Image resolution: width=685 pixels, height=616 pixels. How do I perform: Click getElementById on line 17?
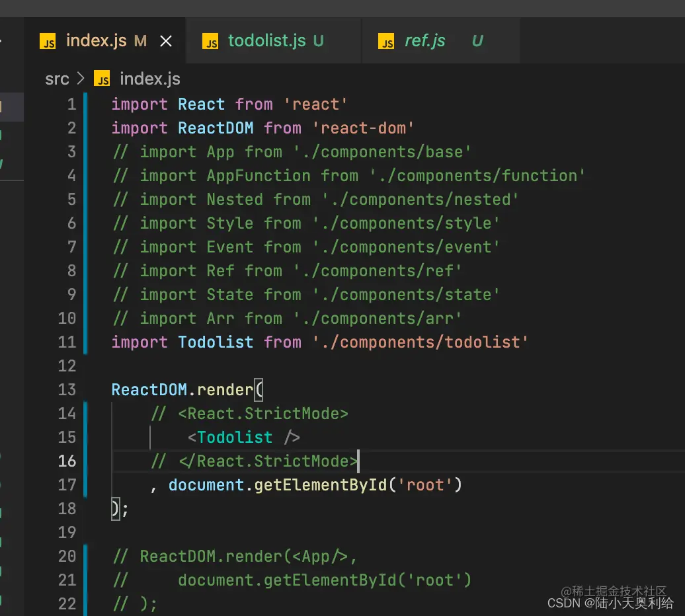click(x=320, y=484)
